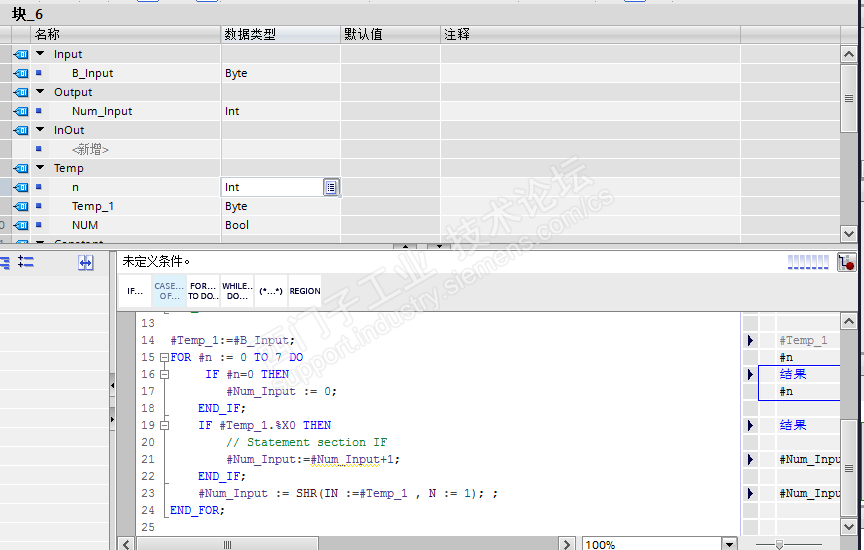The image size is (864, 550).
Task: Click the Byte data type of Temp_1
Action: pos(236,206)
